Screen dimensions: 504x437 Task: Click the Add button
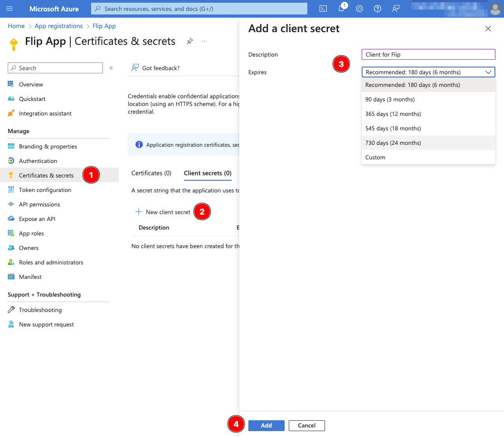(266, 425)
